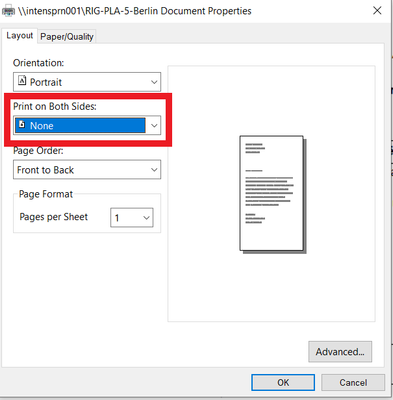Switch to the Layout tab

(x=19, y=36)
